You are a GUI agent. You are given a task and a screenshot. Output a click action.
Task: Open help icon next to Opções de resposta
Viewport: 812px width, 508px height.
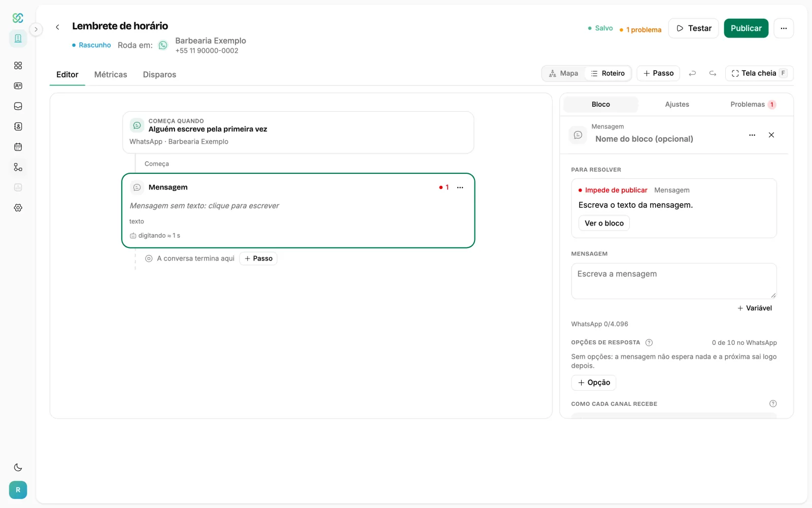pos(649,342)
